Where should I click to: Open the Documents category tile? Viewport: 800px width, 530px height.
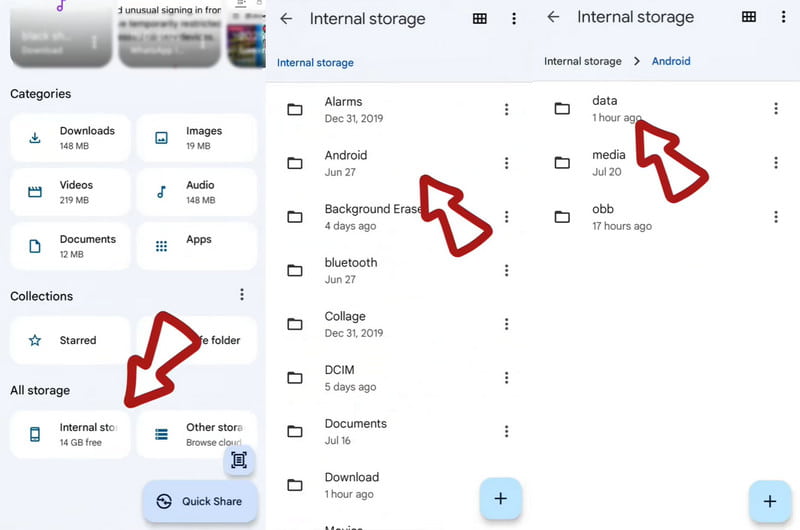[x=70, y=246]
